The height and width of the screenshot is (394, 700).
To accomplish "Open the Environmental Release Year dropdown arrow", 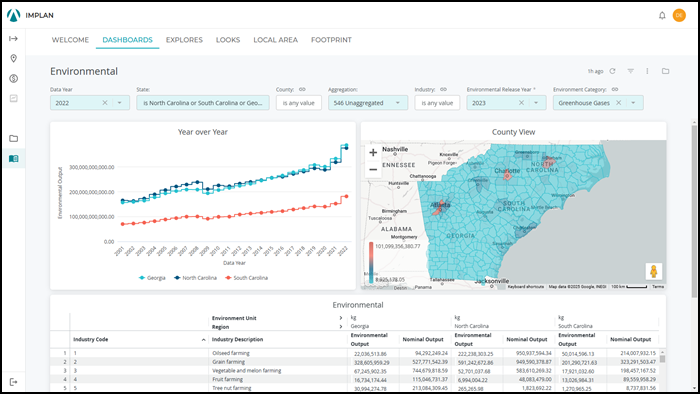I will tap(536, 103).
